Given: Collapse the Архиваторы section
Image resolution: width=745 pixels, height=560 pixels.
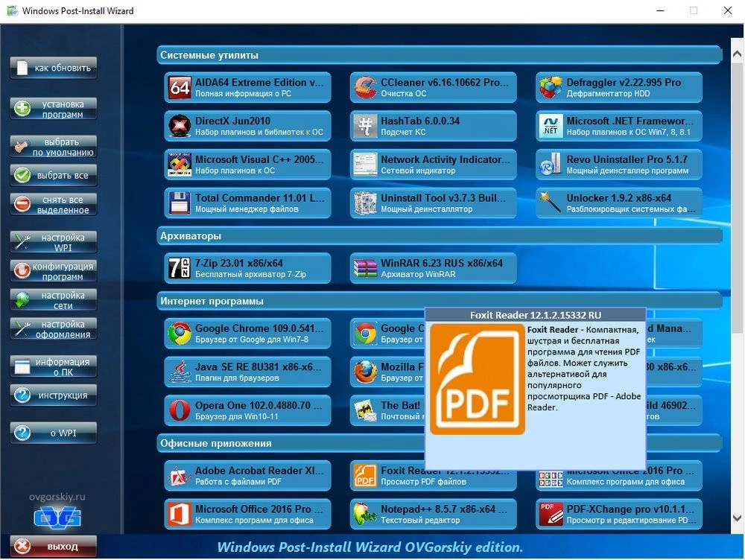Looking at the screenshot, I should pos(440,235).
